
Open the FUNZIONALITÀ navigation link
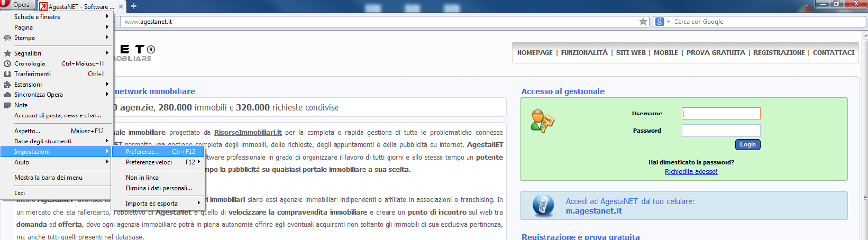[584, 53]
